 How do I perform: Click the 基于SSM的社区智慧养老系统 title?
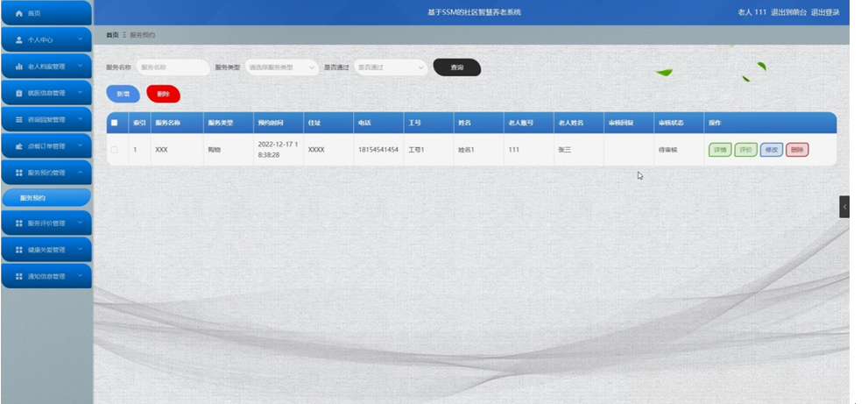point(475,12)
